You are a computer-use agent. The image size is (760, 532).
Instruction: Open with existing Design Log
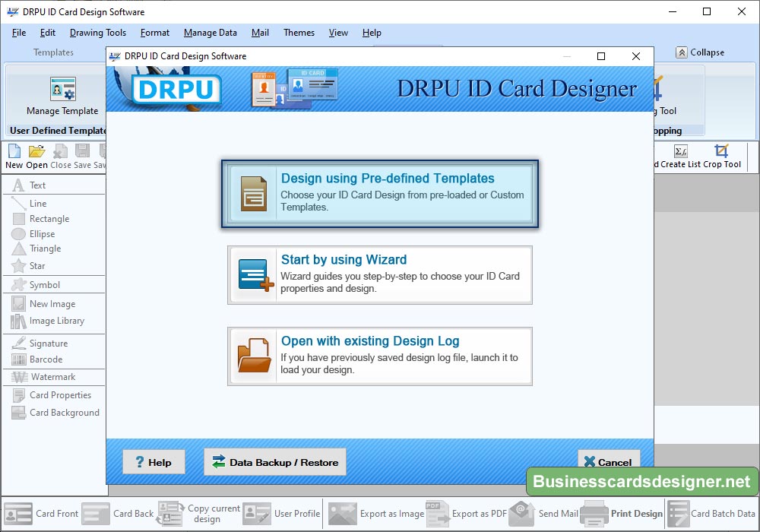[x=380, y=356]
